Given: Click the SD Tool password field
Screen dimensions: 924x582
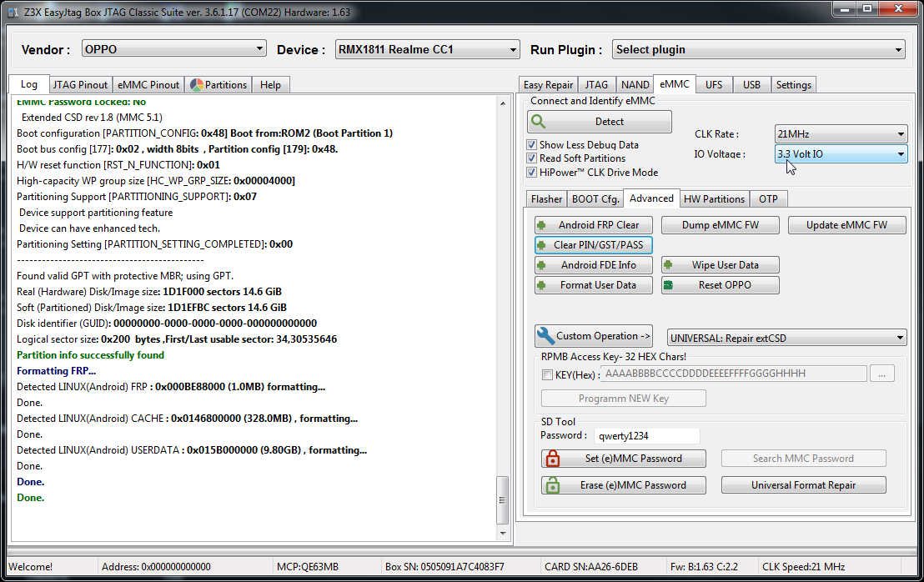Looking at the screenshot, I should (646, 435).
